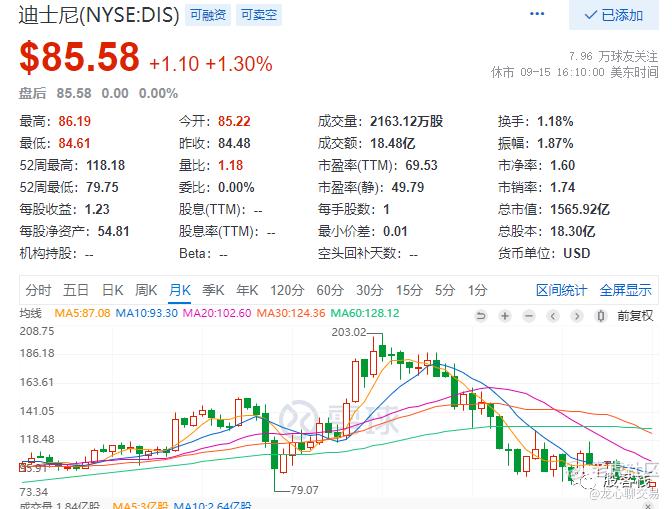The height and width of the screenshot is (509, 672).
Task: Switch to the 分时 chart tab
Action: point(38,290)
